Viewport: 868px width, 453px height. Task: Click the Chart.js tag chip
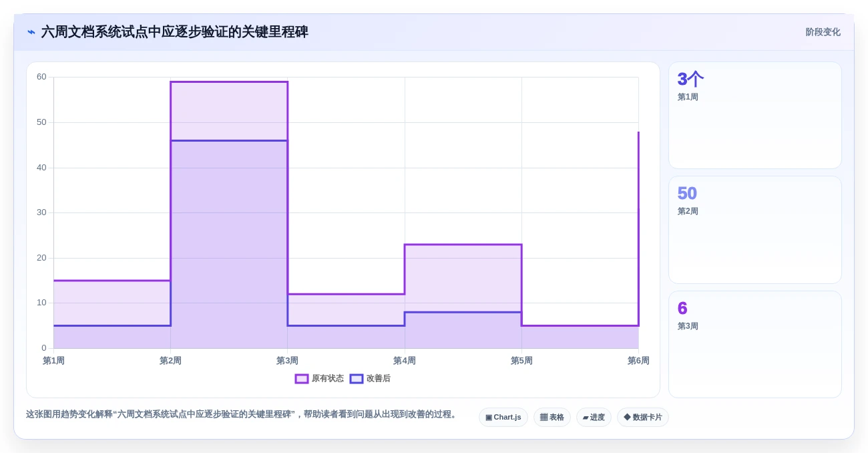click(x=503, y=418)
